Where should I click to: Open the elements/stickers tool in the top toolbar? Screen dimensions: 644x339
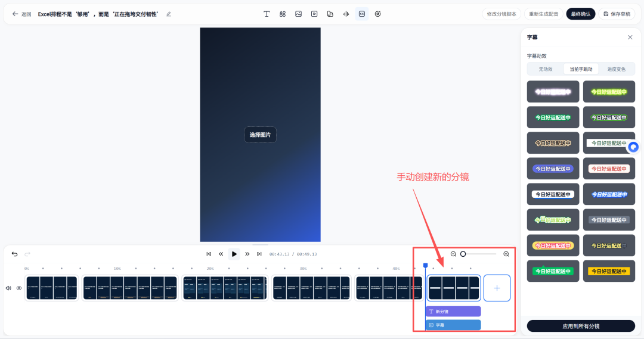pos(283,14)
